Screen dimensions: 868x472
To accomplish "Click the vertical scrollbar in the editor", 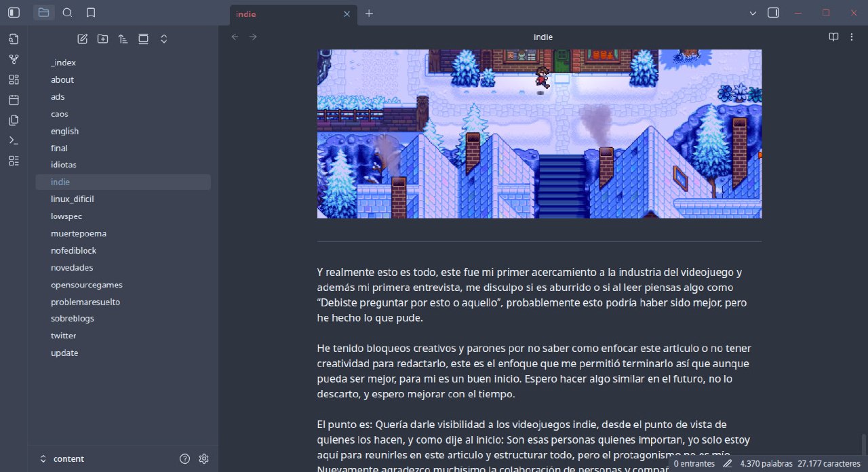I will (x=863, y=444).
